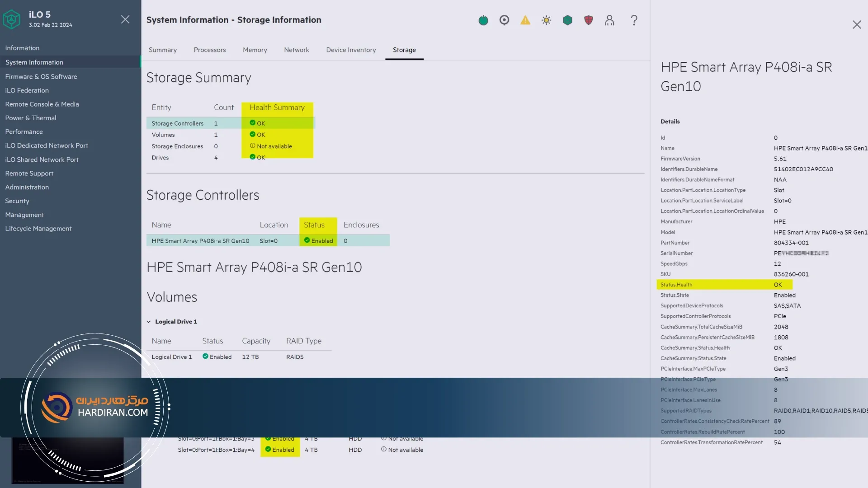This screenshot has width=868, height=488.
Task: Select Power & Thermal navigation item
Action: 31,118
